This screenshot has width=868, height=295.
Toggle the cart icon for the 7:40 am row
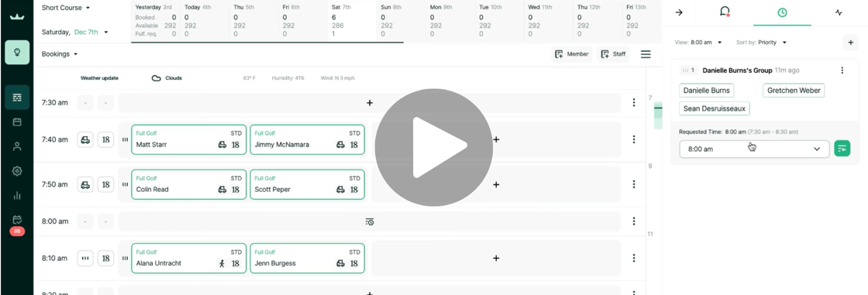85,139
